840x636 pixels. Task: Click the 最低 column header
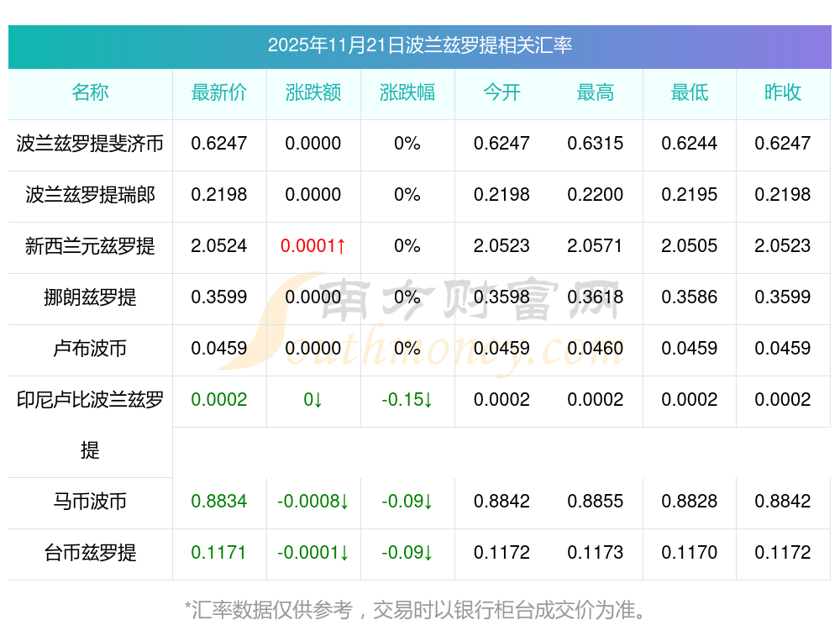[x=690, y=92]
